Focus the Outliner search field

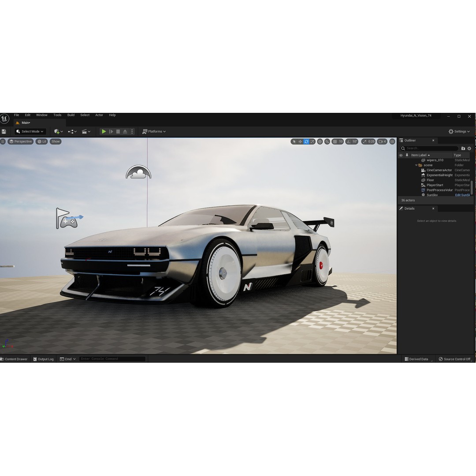[429, 149]
